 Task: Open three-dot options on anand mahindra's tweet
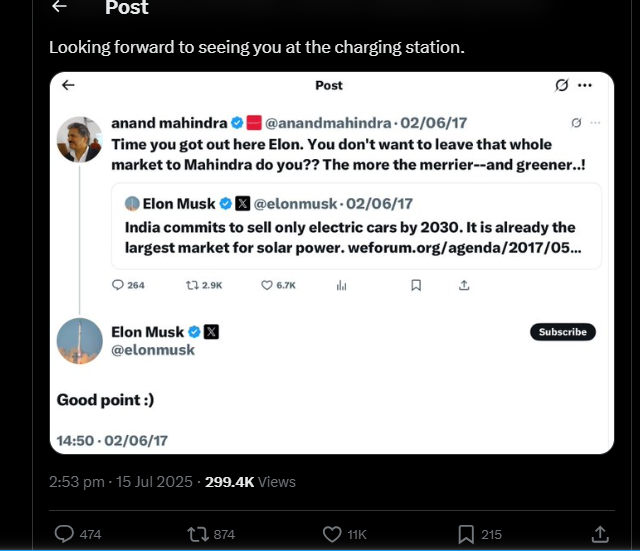click(x=595, y=123)
